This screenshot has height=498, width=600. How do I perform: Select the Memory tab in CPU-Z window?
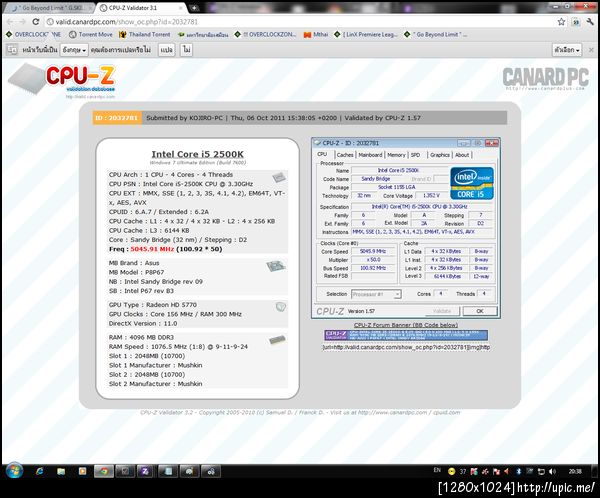396,155
